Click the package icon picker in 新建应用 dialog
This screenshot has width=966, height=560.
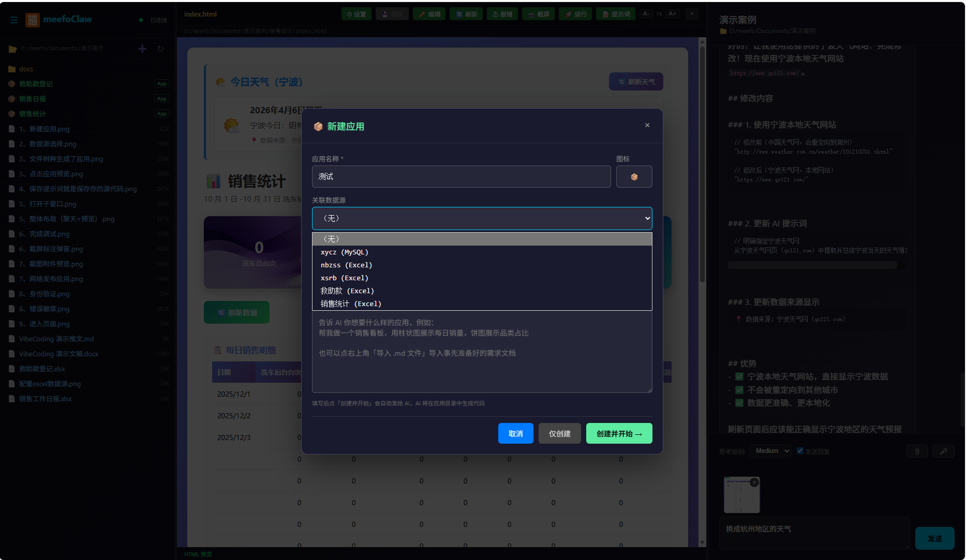click(634, 176)
